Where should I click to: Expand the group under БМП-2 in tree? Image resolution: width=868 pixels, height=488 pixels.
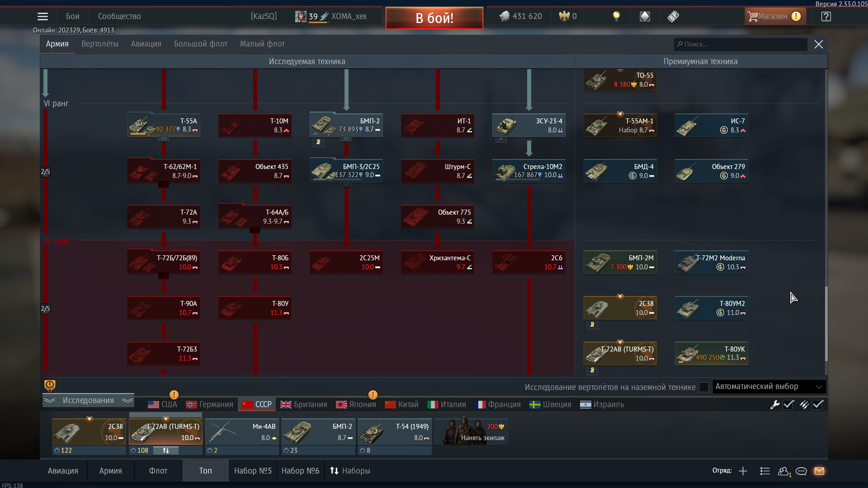coord(346,139)
